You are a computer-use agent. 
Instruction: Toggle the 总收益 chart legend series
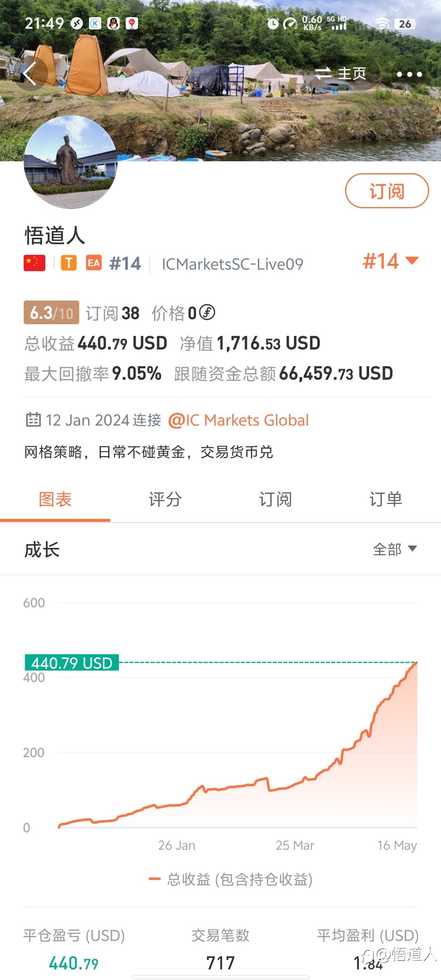click(x=231, y=879)
